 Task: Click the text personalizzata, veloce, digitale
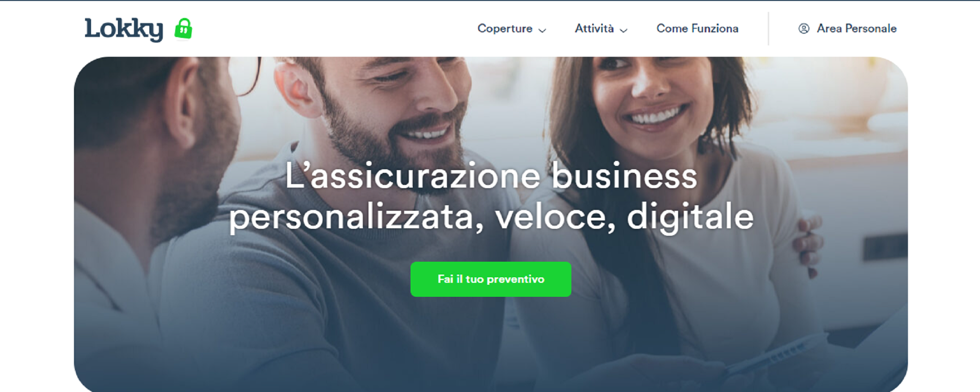(491, 216)
